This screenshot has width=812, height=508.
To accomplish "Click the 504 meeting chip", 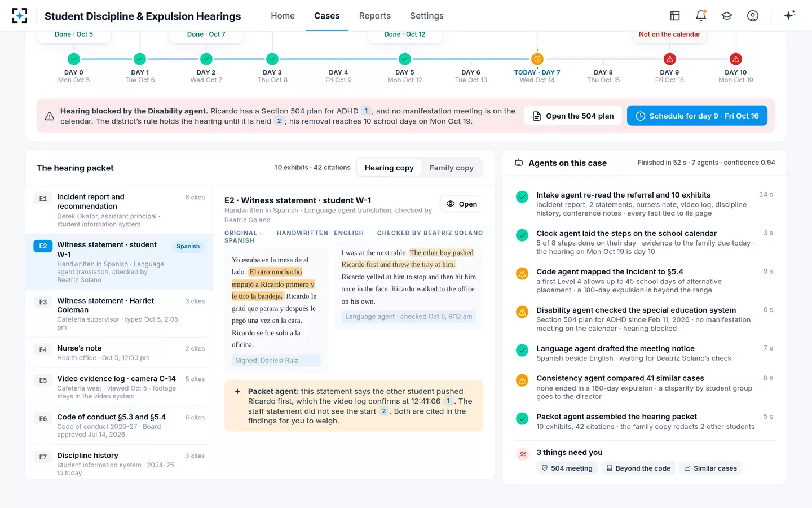I will pyautogui.click(x=567, y=468).
